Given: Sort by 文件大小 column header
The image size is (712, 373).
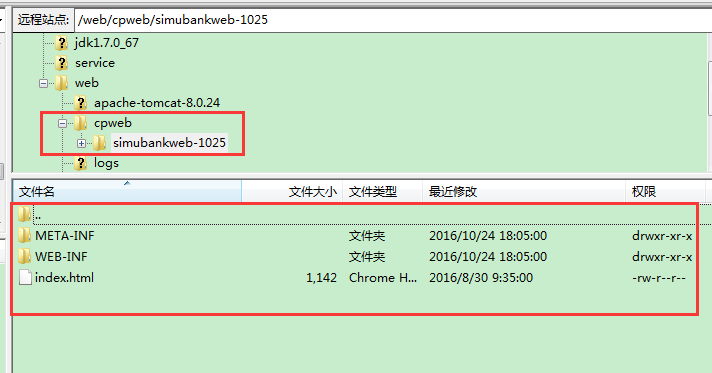Looking at the screenshot, I should (292, 191).
